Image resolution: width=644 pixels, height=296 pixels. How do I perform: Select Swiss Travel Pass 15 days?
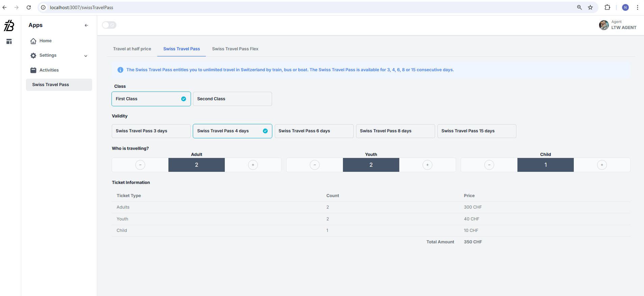[477, 131]
